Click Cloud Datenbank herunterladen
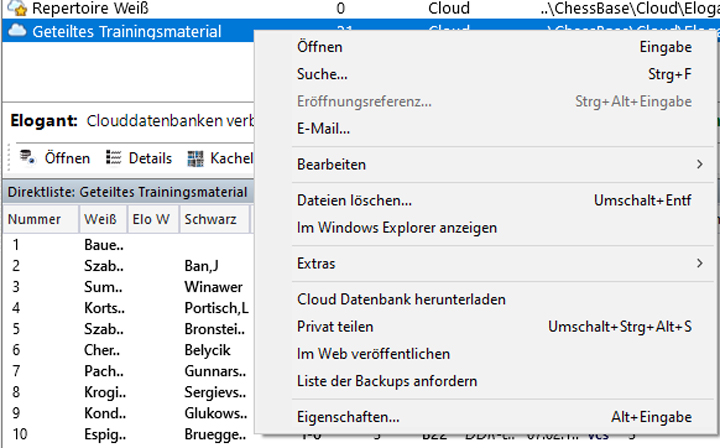 click(x=401, y=300)
